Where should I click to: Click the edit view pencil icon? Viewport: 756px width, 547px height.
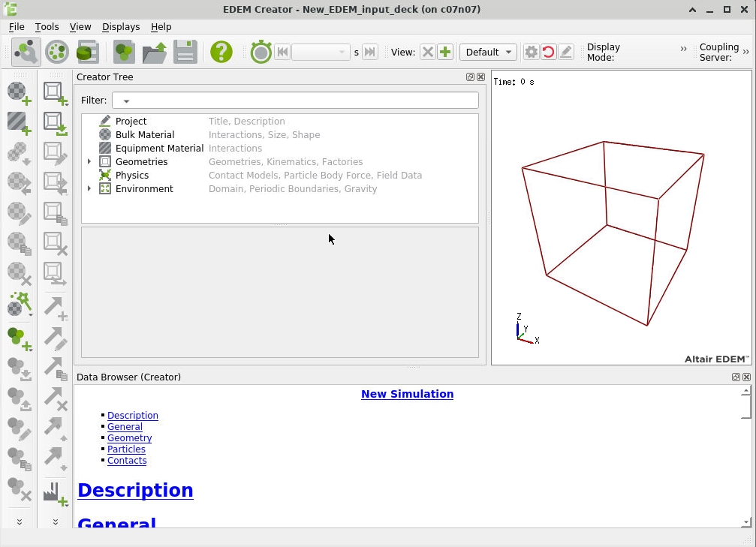[565, 52]
